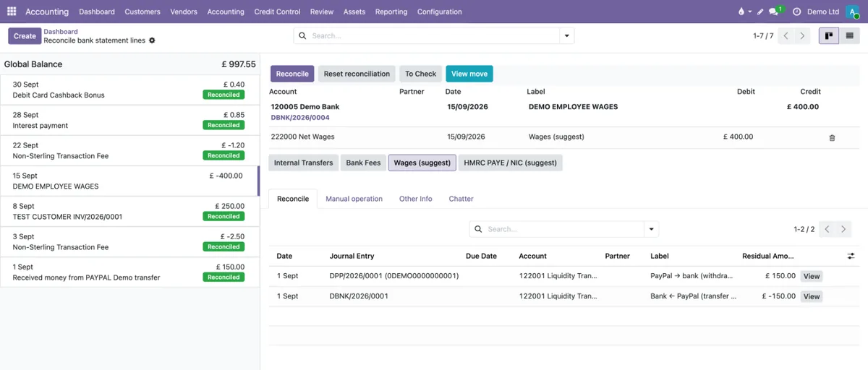868x370 pixels.
Task: Click Reset reconciliation button
Action: tap(357, 74)
